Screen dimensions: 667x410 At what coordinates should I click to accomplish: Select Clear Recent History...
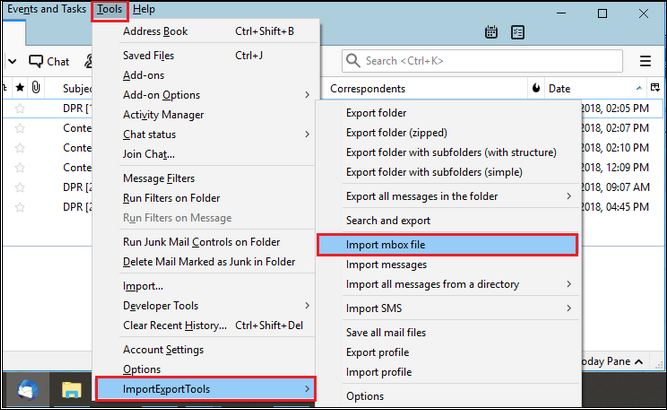click(x=206, y=325)
